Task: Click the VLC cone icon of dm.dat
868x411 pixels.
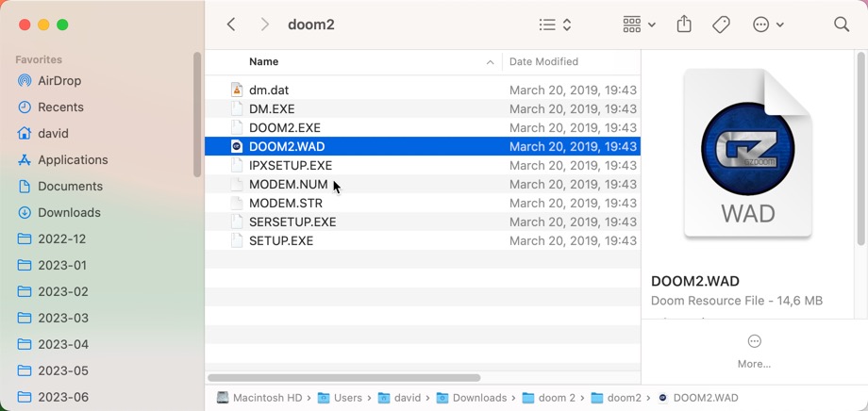Action: click(x=237, y=90)
